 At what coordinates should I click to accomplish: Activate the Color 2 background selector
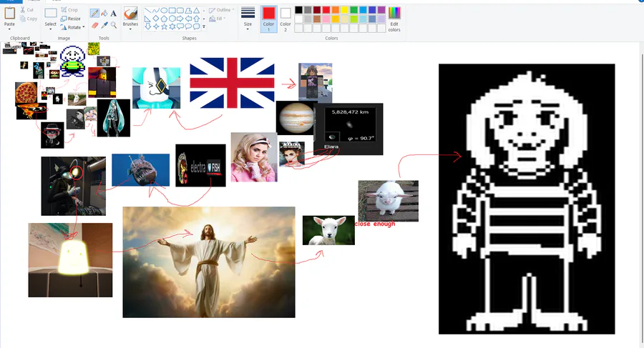coord(286,19)
